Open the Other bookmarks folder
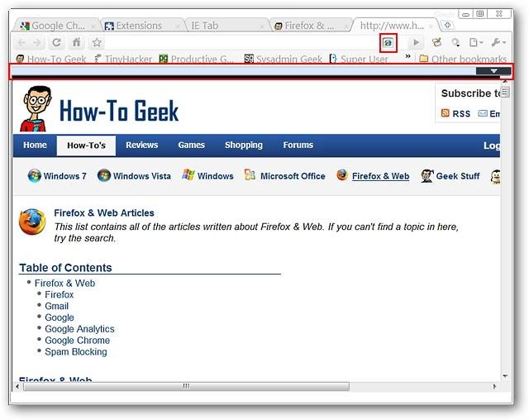Image resolution: width=529 pixels, height=420 pixels. [x=463, y=59]
